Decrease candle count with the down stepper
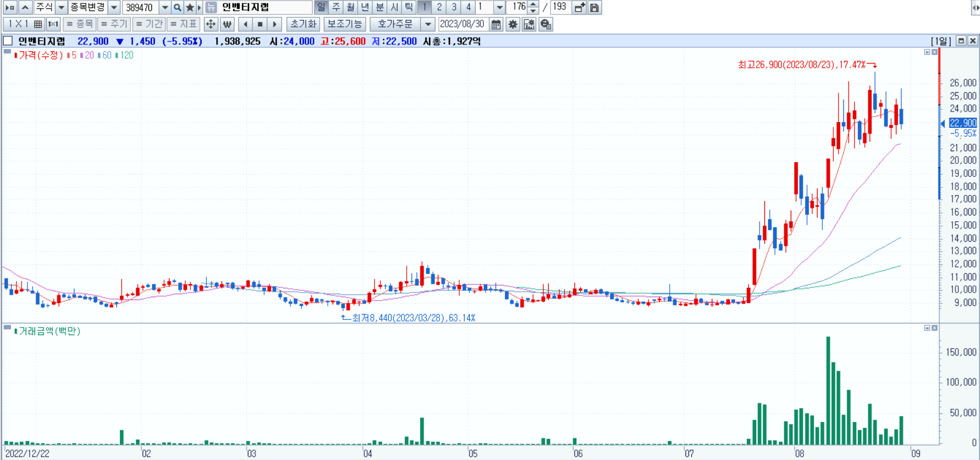The image size is (980, 460). click(533, 11)
